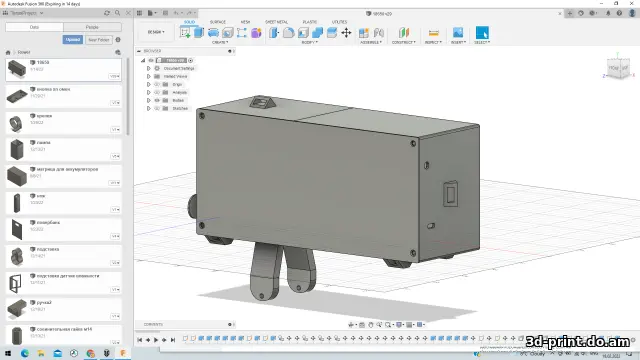Select the Move/Copy arrows tool
640x360 pixels.
coord(346,33)
